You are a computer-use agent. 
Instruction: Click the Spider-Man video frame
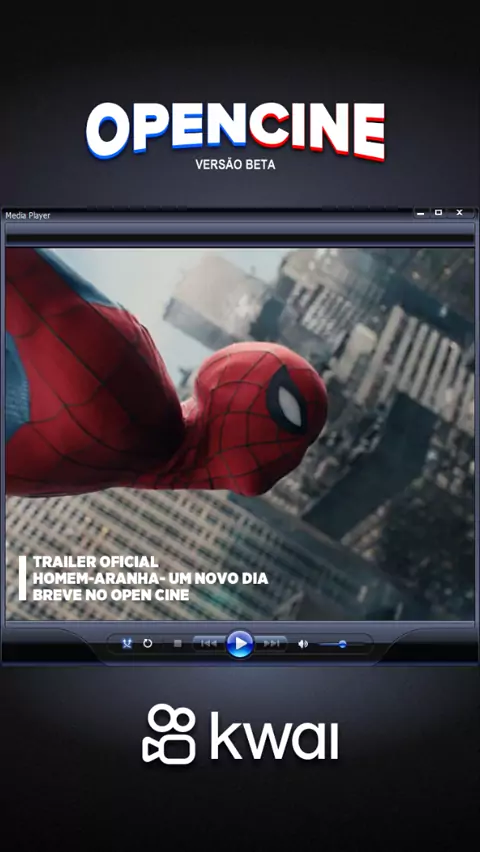click(240, 434)
